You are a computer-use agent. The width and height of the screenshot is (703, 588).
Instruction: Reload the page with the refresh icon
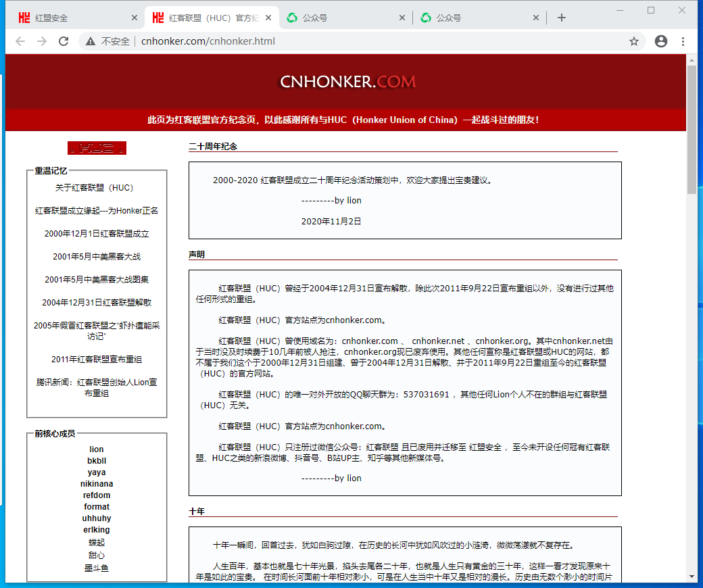tap(64, 41)
